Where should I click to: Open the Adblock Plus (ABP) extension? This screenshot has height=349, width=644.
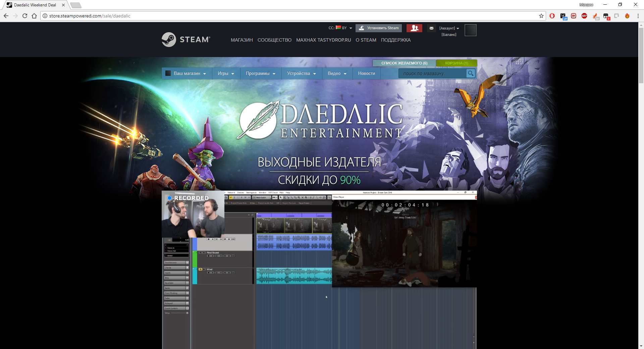584,16
